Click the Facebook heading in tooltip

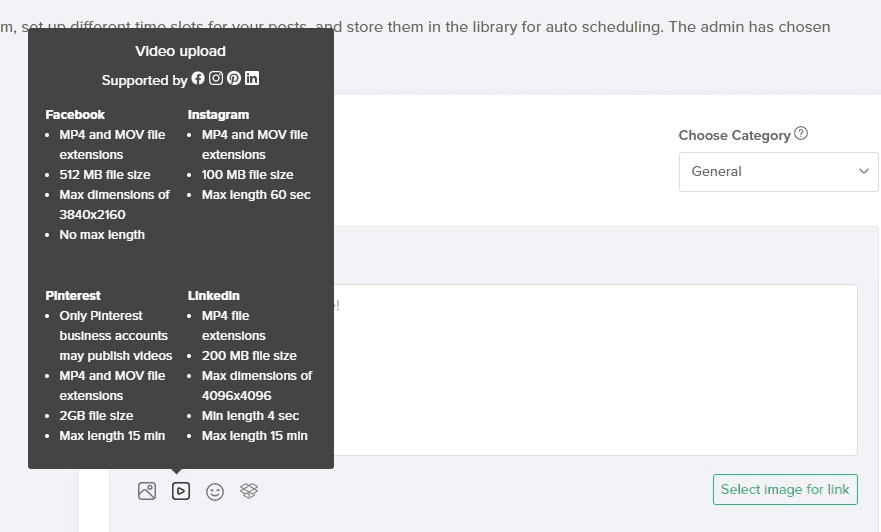[x=75, y=115]
